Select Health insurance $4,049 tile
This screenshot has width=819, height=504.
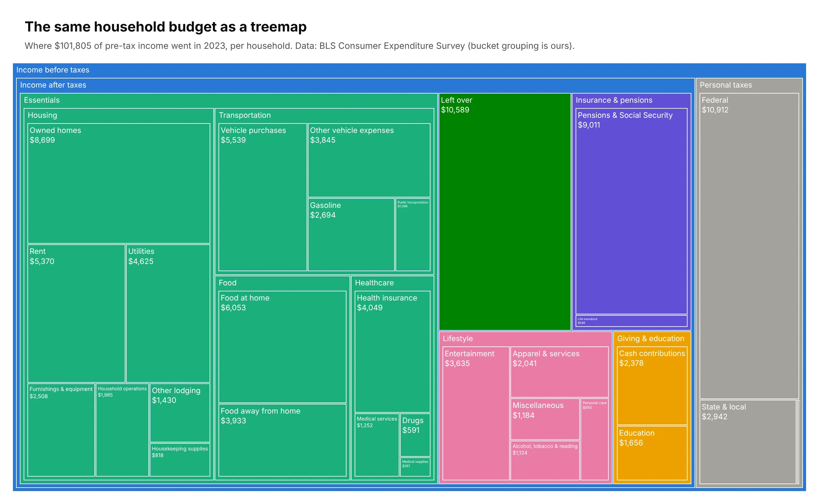click(x=393, y=352)
